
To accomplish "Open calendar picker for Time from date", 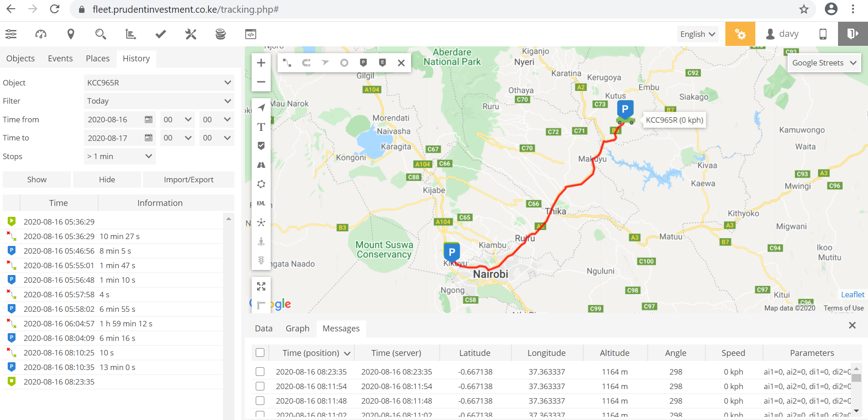I will pos(149,120).
